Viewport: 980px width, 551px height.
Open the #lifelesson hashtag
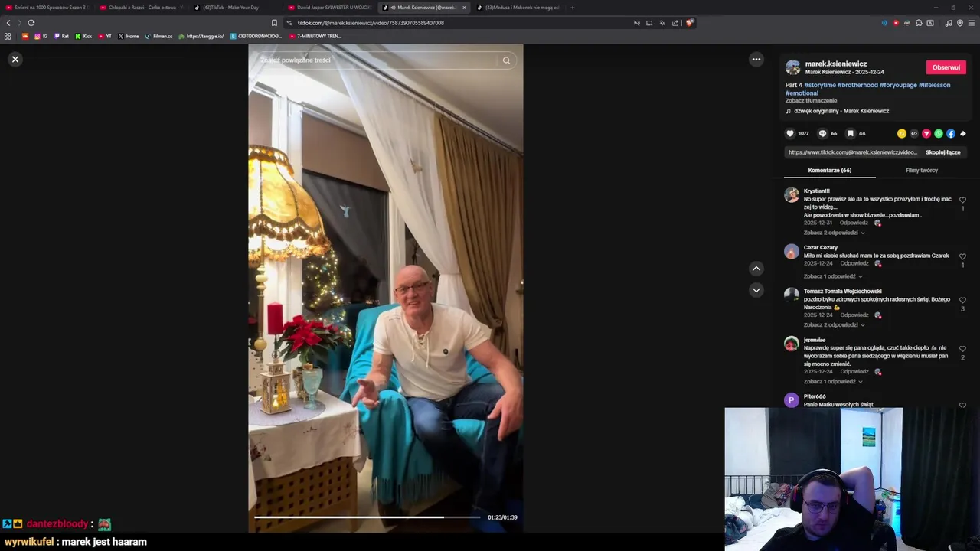935,85
